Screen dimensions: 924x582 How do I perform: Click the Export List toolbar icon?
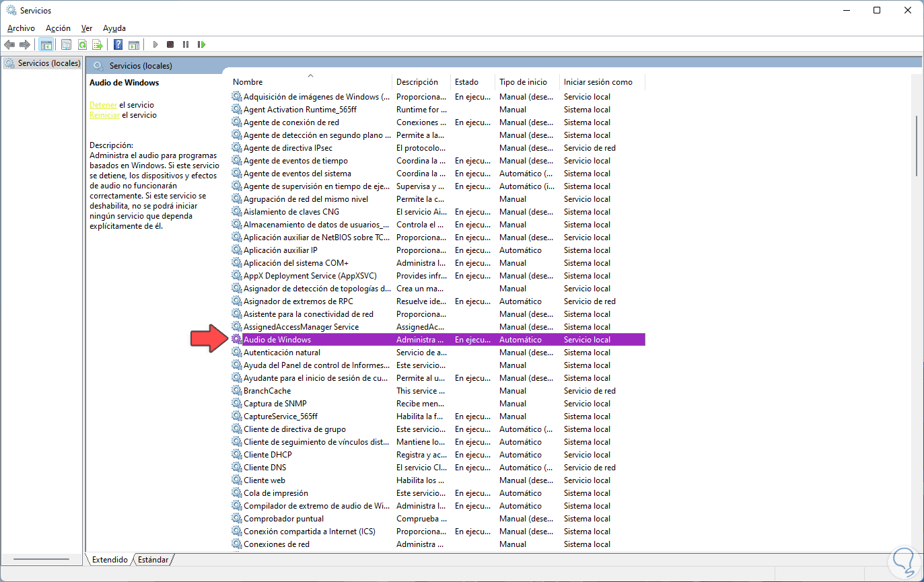(x=98, y=44)
